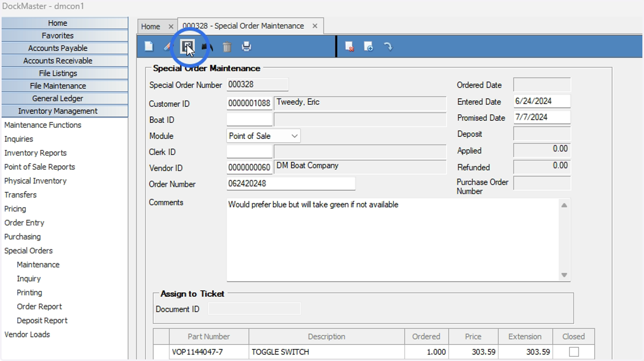This screenshot has height=361, width=644.
Task: Close the Special Order Maintenance tab
Action: [x=315, y=26]
